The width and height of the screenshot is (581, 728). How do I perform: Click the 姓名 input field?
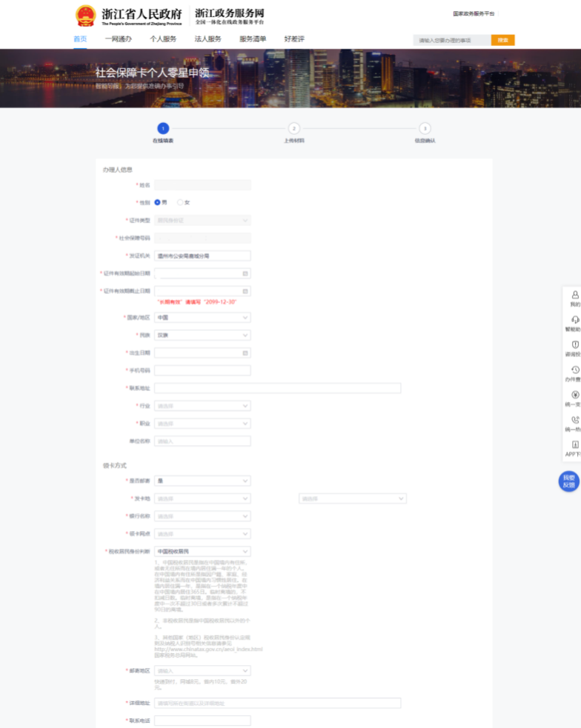[x=202, y=185]
